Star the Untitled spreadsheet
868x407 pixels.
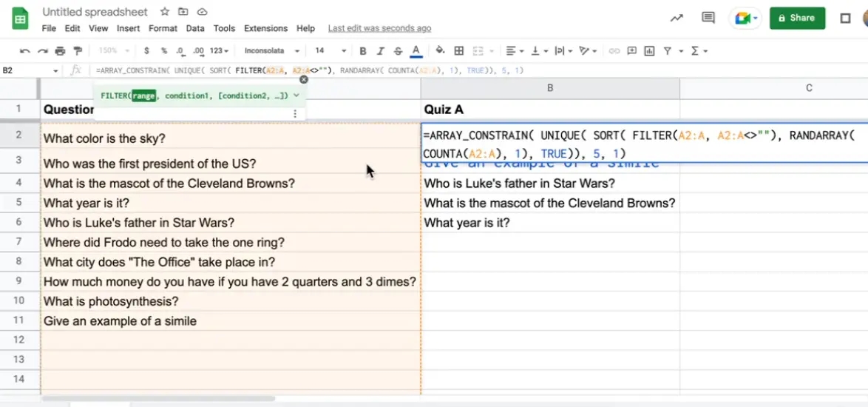pos(165,12)
